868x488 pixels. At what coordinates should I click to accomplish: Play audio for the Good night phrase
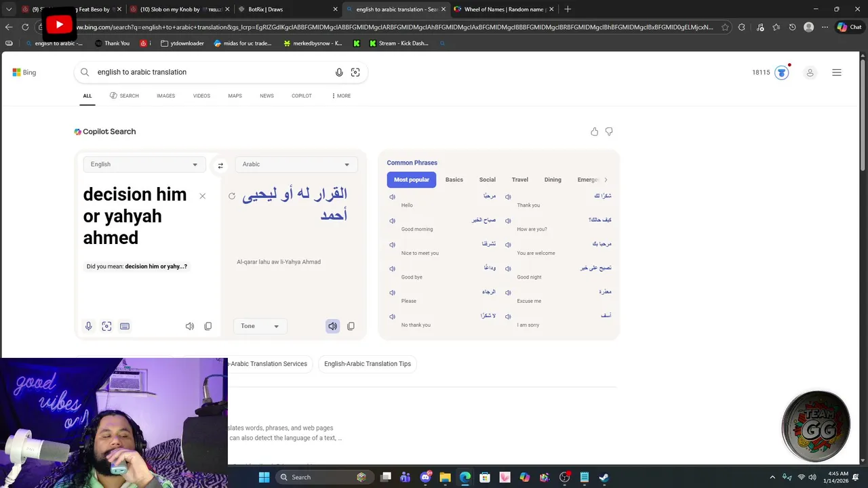(x=508, y=269)
